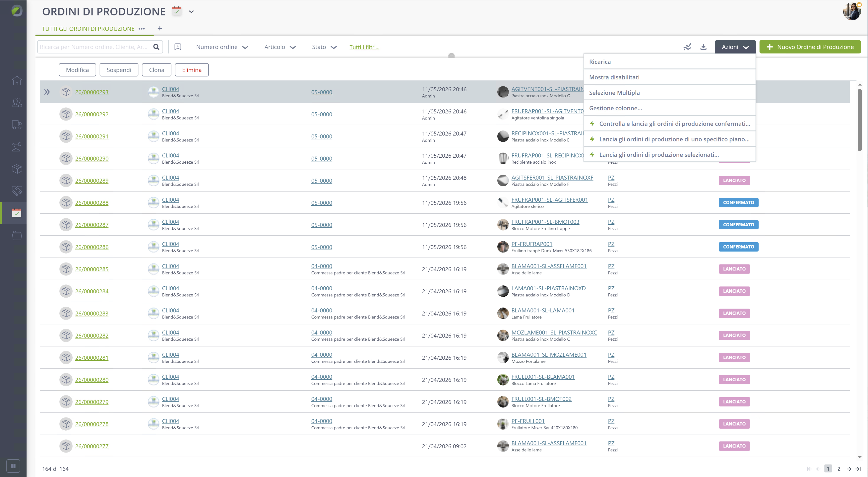Screen dimensions: 868x477
Task: Open the delivery truck sidebar icon
Action: point(16,125)
